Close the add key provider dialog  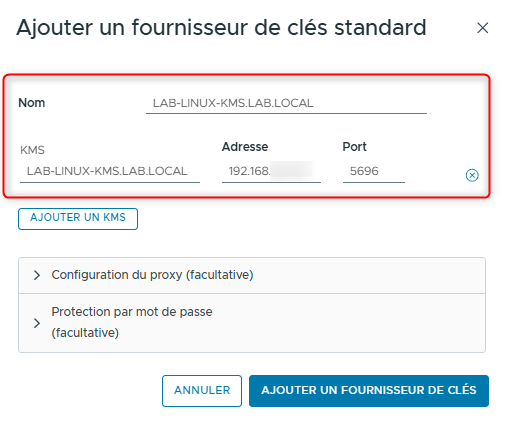coord(482,28)
